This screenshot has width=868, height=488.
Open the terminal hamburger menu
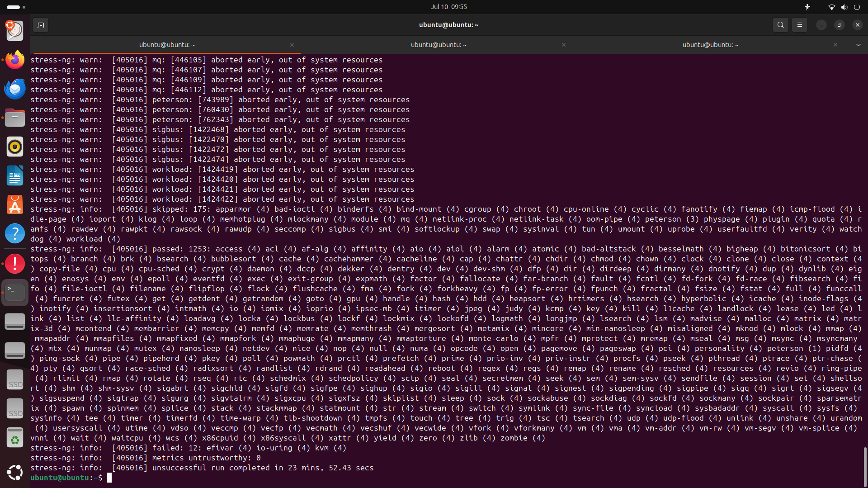(x=799, y=25)
